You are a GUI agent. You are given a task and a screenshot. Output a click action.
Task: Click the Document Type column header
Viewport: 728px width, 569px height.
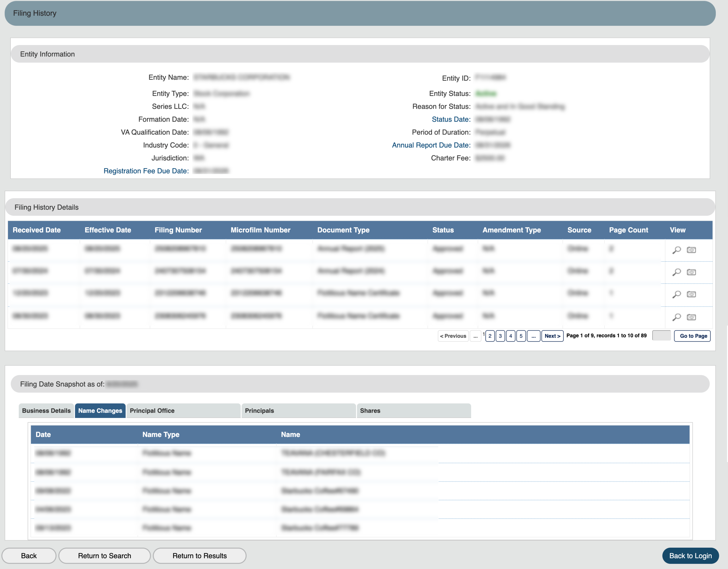click(343, 230)
